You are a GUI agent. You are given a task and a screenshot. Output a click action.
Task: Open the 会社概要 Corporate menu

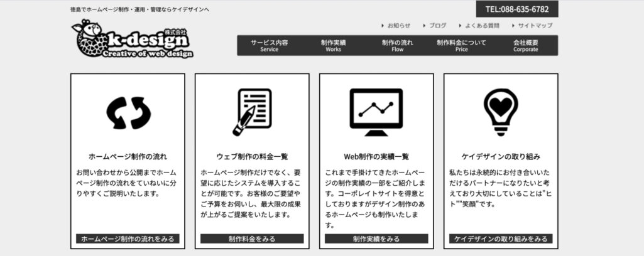(525, 46)
